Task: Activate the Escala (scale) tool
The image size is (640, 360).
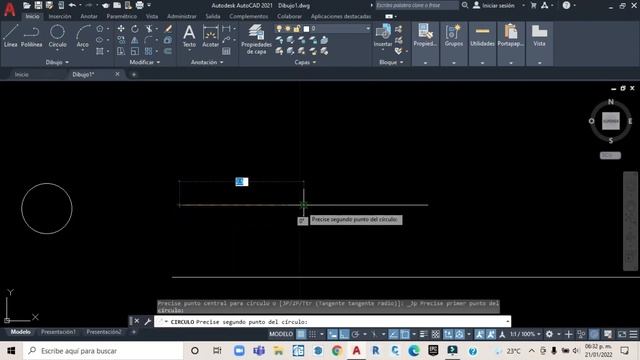Action: pyautogui.click(x=135, y=51)
